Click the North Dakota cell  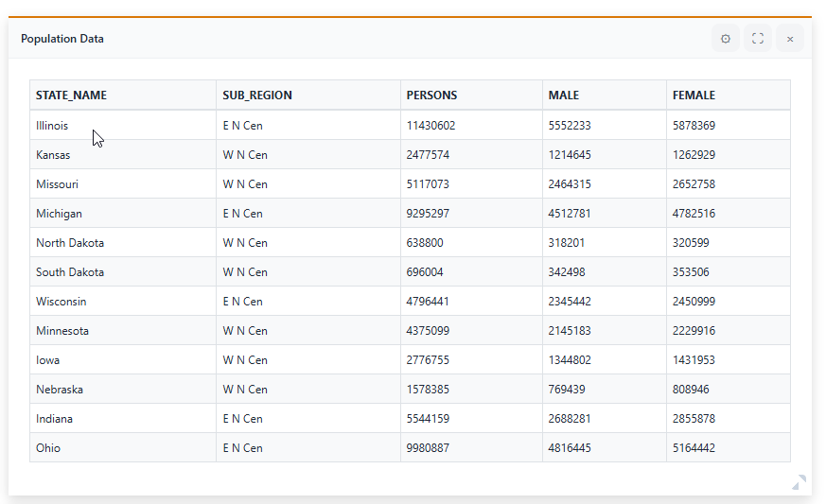[x=70, y=243]
